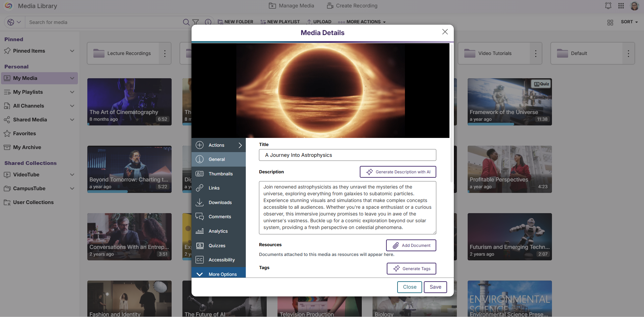Select the General tab

(x=218, y=159)
